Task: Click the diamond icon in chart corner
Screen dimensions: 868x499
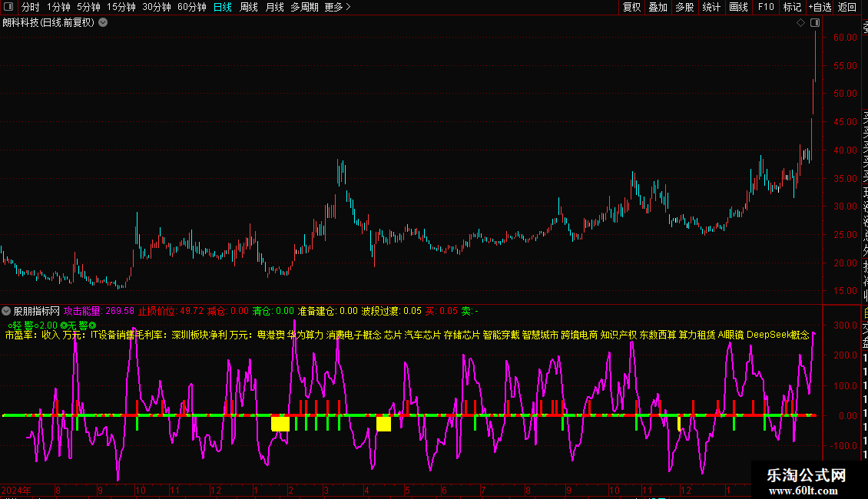Action: 800,23
